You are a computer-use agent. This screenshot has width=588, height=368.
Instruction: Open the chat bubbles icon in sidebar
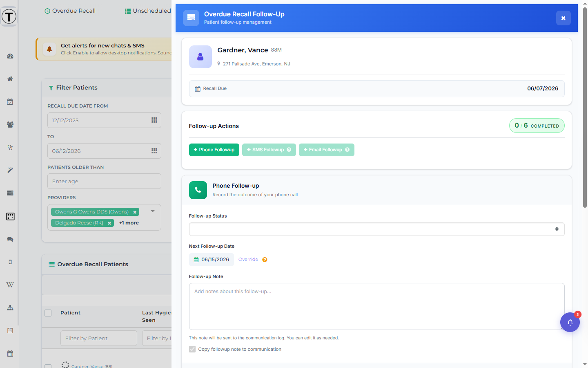10,239
